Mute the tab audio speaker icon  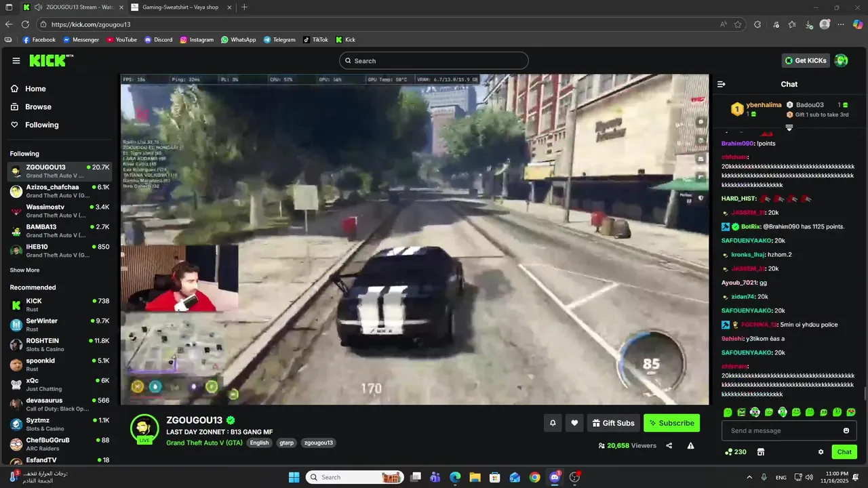(x=38, y=7)
